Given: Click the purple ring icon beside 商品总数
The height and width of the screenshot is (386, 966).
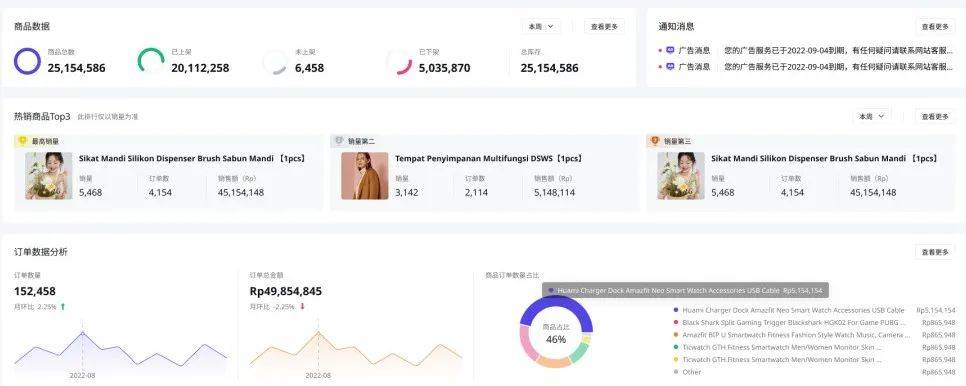Looking at the screenshot, I should [27, 62].
